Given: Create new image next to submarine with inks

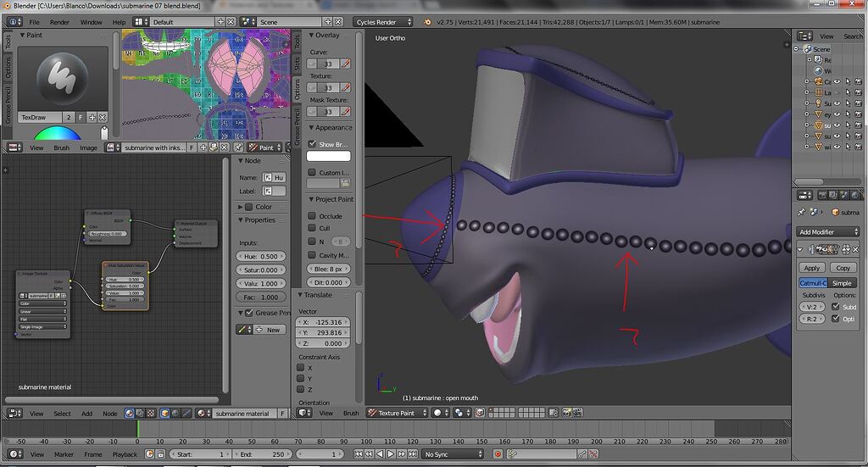Looking at the screenshot, I should 203,147.
